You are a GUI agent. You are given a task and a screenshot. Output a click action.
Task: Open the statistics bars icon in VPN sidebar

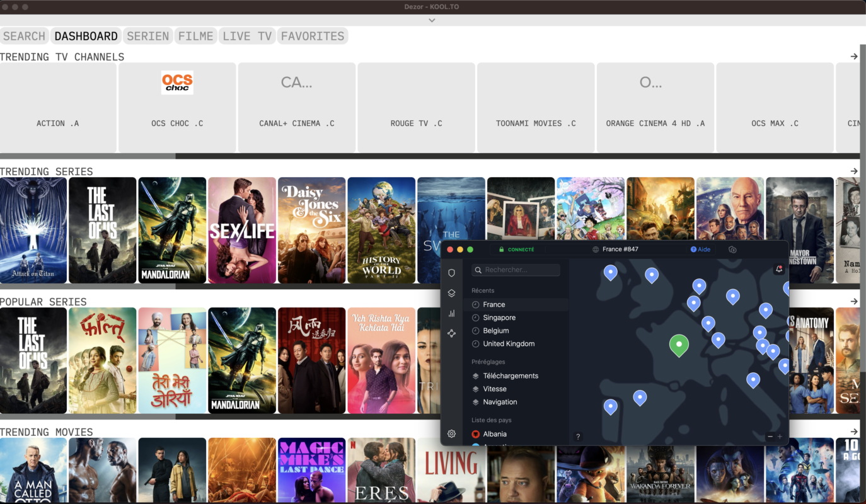[451, 313]
